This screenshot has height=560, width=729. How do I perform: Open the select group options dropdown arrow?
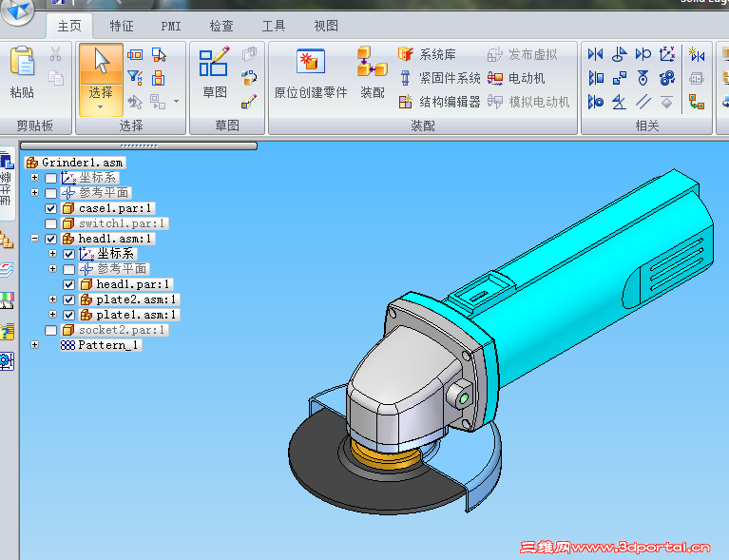176,101
